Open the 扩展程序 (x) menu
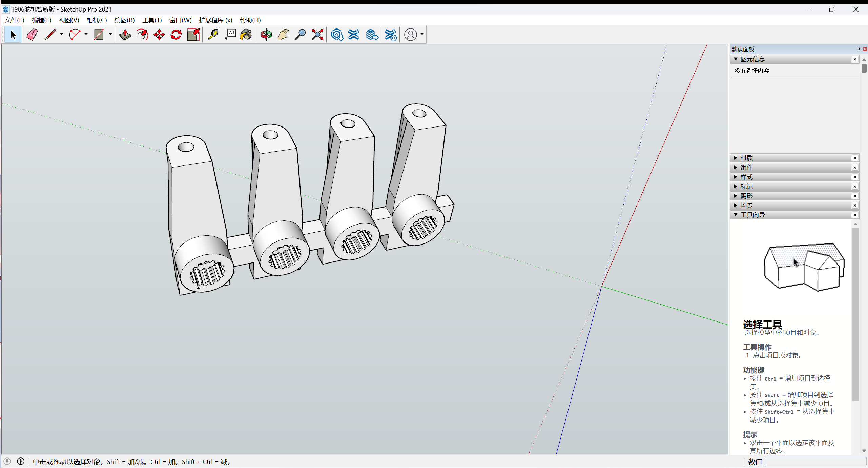 point(215,20)
